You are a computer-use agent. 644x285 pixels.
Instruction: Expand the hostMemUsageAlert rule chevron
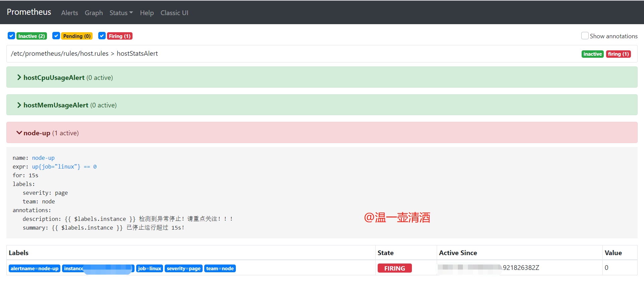(19, 105)
